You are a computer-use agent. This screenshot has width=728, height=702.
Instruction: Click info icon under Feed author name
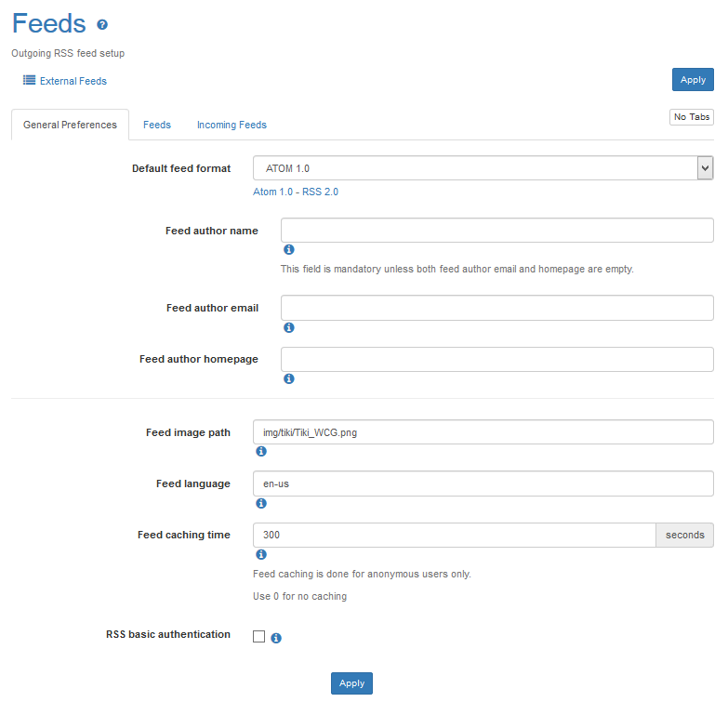pos(288,250)
